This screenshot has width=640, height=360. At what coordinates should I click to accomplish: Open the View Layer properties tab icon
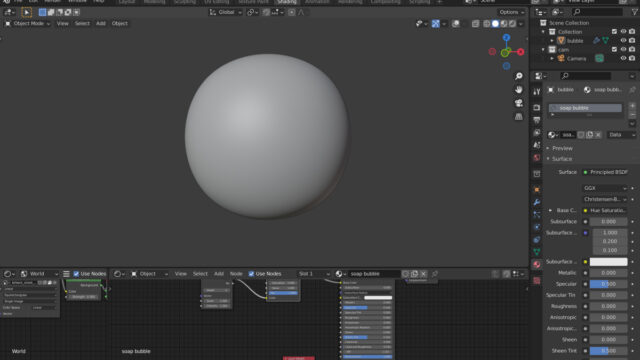(536, 133)
